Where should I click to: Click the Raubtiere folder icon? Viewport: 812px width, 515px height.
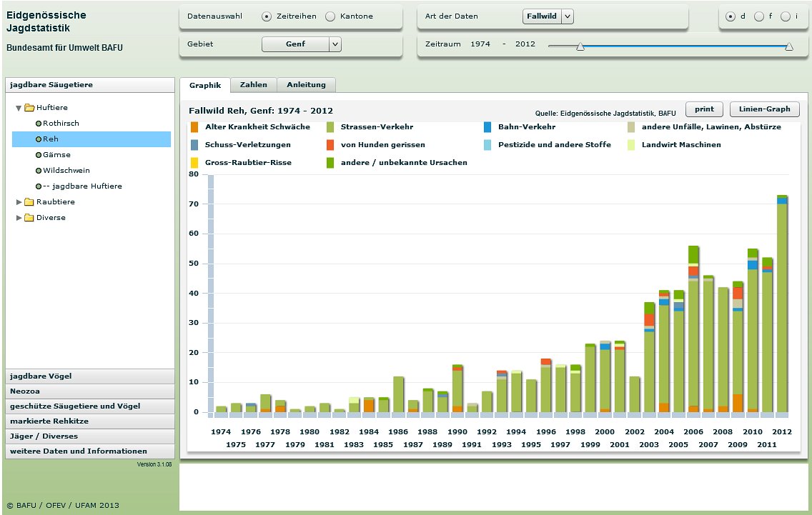29,202
